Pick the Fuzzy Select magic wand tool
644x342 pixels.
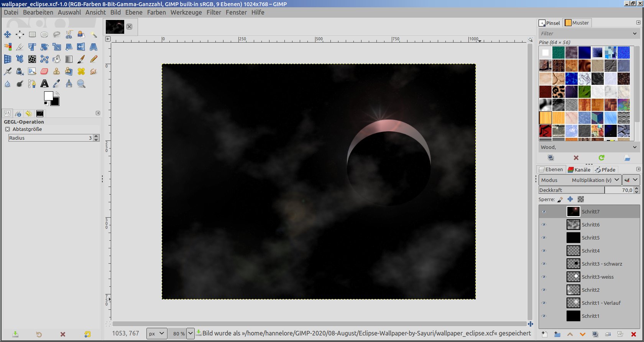tap(94, 35)
